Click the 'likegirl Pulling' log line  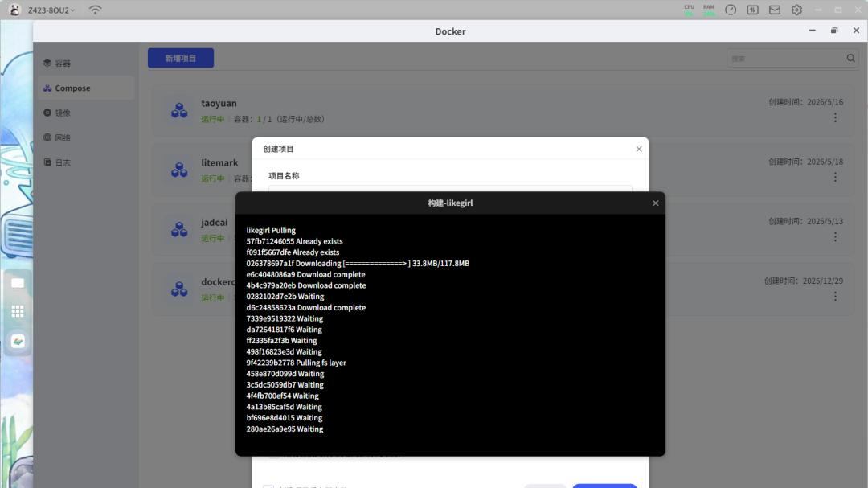pos(271,231)
